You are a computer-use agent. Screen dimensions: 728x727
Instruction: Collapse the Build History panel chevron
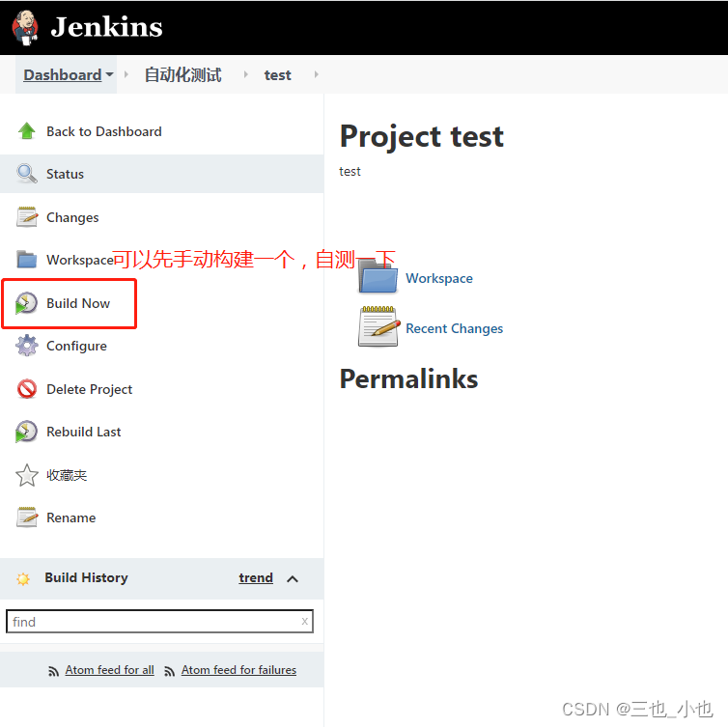point(293,579)
